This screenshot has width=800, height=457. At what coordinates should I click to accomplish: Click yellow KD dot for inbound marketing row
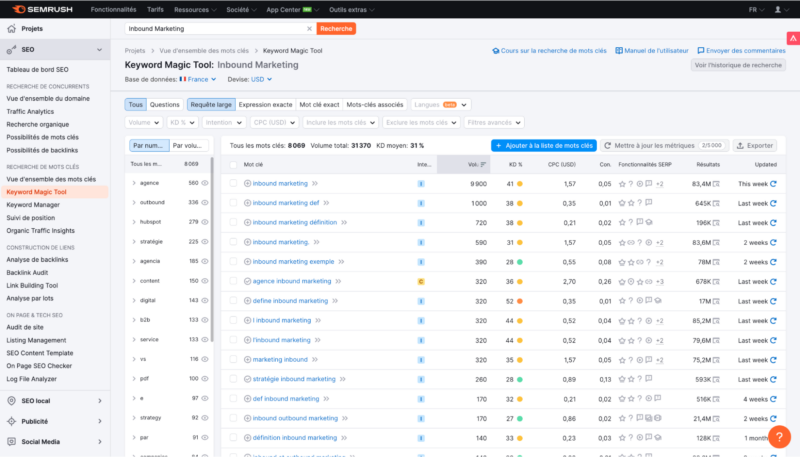[x=519, y=184]
